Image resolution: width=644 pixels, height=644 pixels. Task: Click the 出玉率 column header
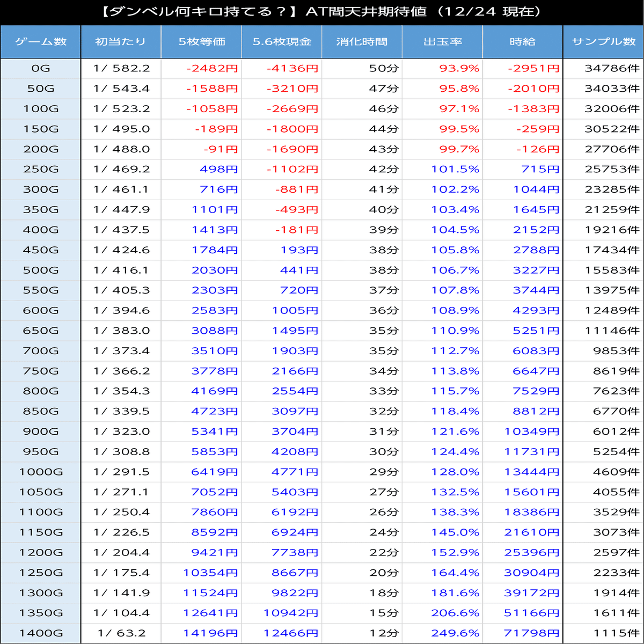(x=442, y=42)
